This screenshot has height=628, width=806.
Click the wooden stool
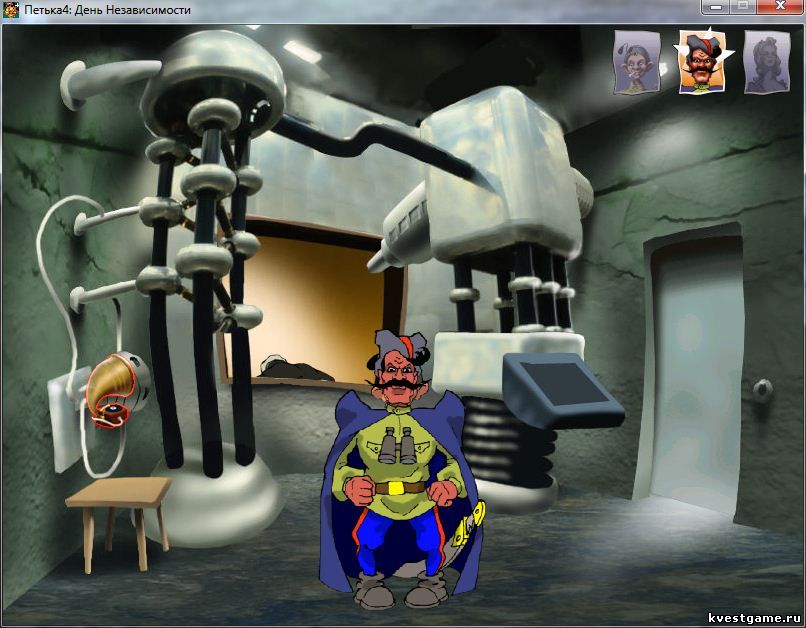point(119,523)
